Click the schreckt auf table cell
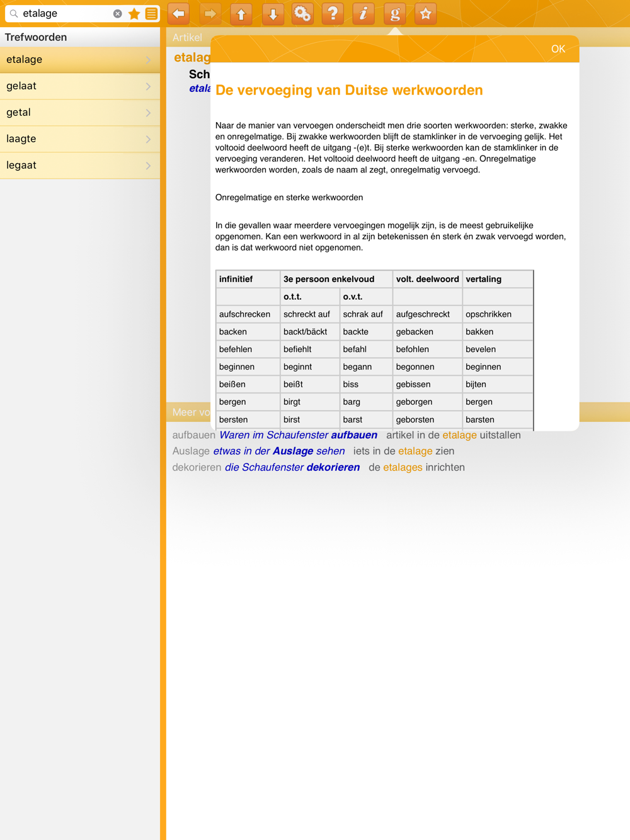The width and height of the screenshot is (630, 840). (x=310, y=314)
